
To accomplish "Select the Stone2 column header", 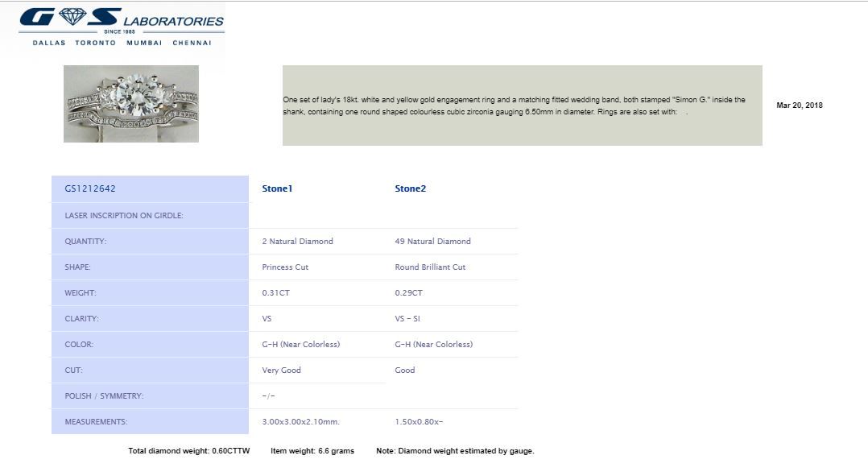I will click(x=410, y=188).
